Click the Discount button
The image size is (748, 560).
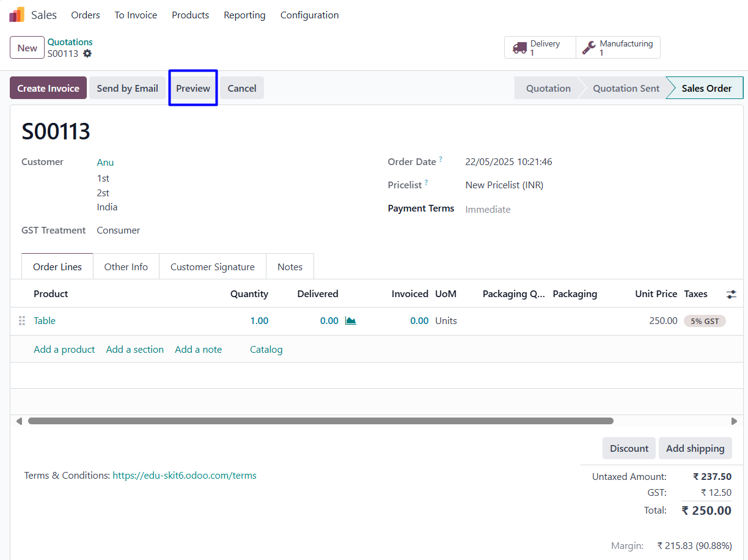(x=629, y=448)
